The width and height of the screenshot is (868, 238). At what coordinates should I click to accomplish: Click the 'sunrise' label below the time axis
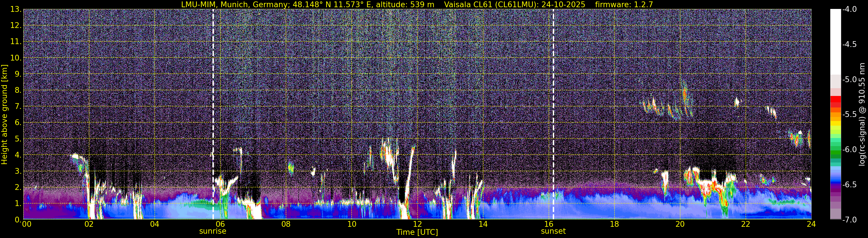tap(213, 231)
